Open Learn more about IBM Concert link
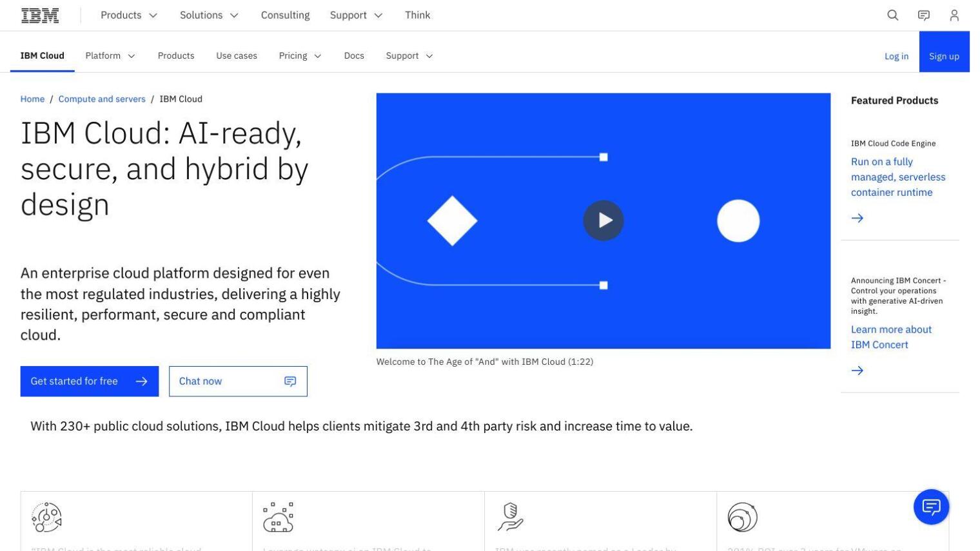 (x=891, y=337)
